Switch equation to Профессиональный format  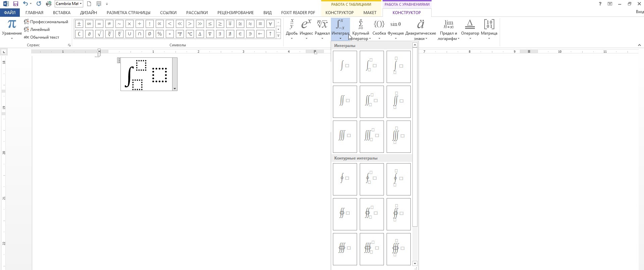click(46, 22)
